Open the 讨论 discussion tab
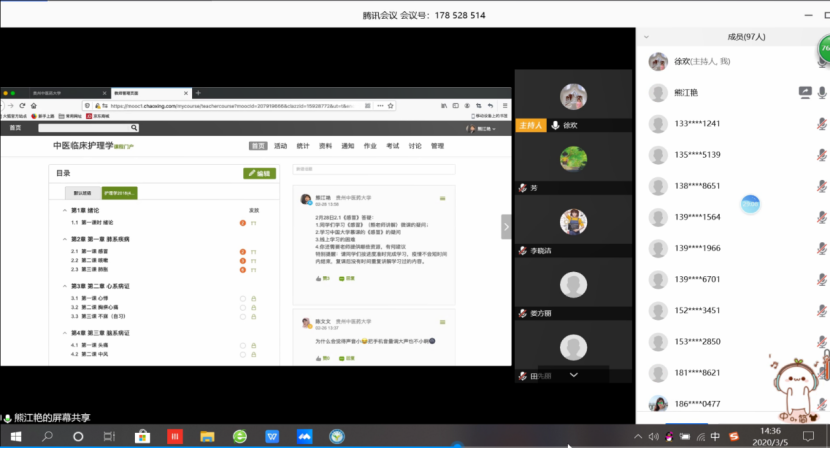Image resolution: width=830 pixels, height=449 pixels. coord(414,146)
